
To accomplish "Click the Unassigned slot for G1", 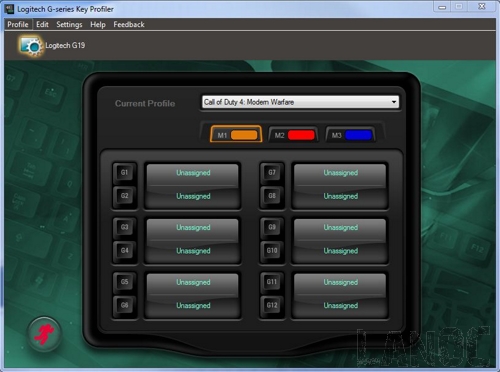I will coord(193,174).
